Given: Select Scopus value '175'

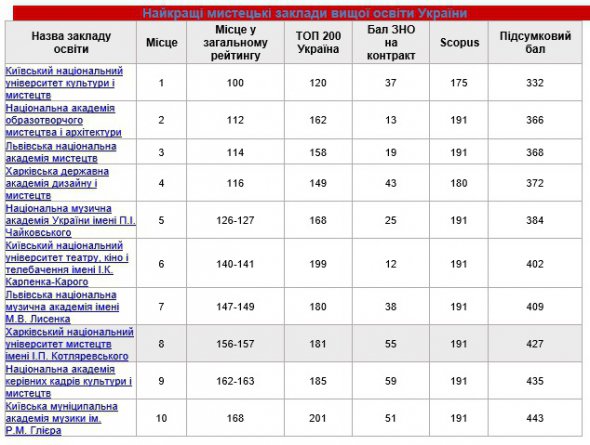Looking at the screenshot, I should point(459,83).
